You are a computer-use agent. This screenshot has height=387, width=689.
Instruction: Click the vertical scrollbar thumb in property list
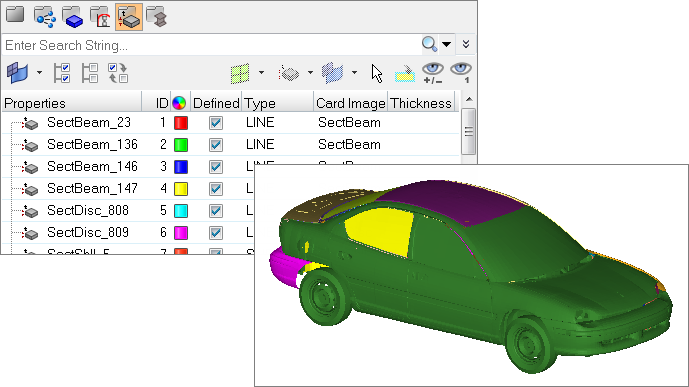[469, 131]
